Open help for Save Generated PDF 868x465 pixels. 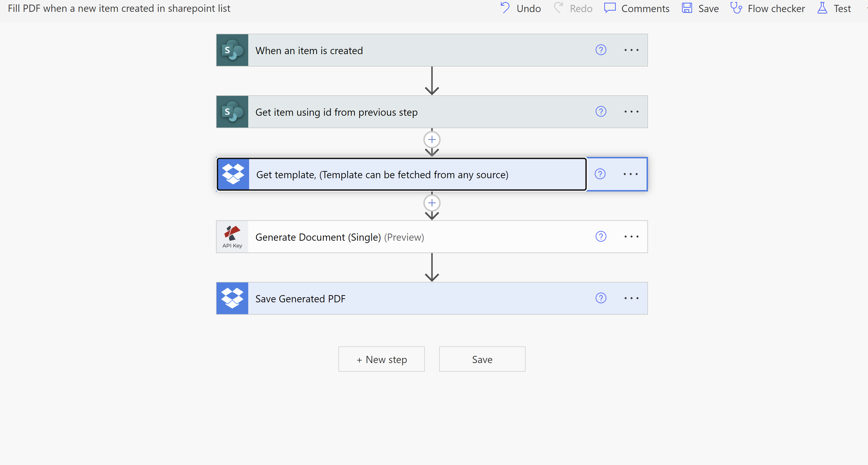pyautogui.click(x=601, y=298)
